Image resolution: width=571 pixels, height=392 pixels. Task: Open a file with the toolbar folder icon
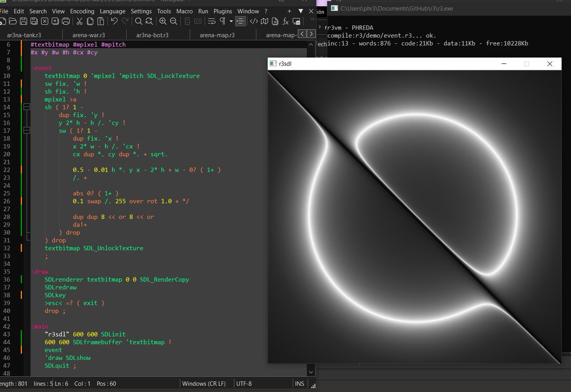point(12,21)
